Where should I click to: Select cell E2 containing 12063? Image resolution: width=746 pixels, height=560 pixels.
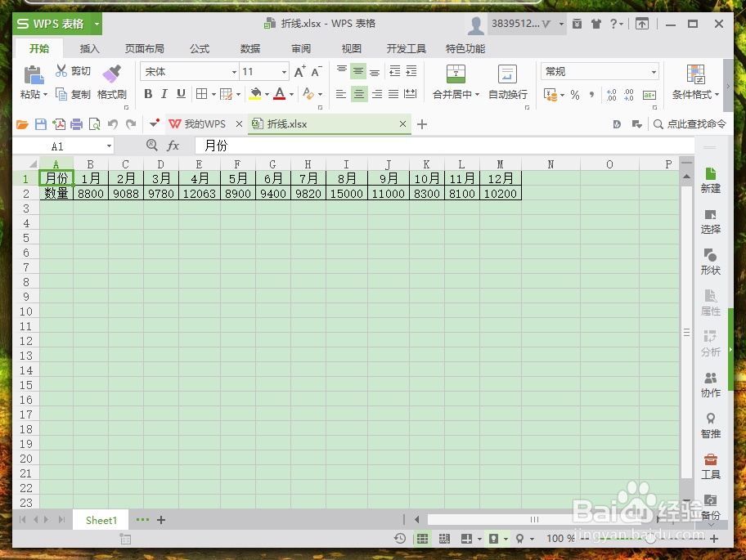[200, 194]
